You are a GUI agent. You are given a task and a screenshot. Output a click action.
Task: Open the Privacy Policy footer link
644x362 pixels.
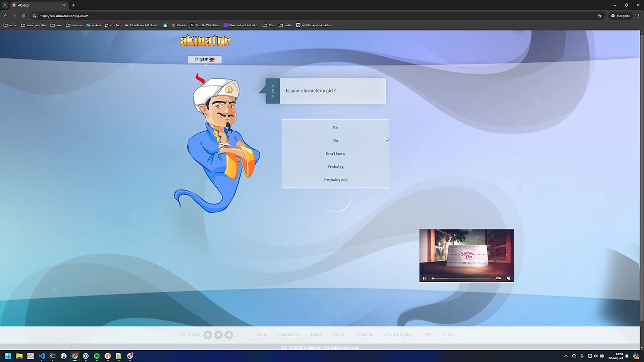click(398, 334)
